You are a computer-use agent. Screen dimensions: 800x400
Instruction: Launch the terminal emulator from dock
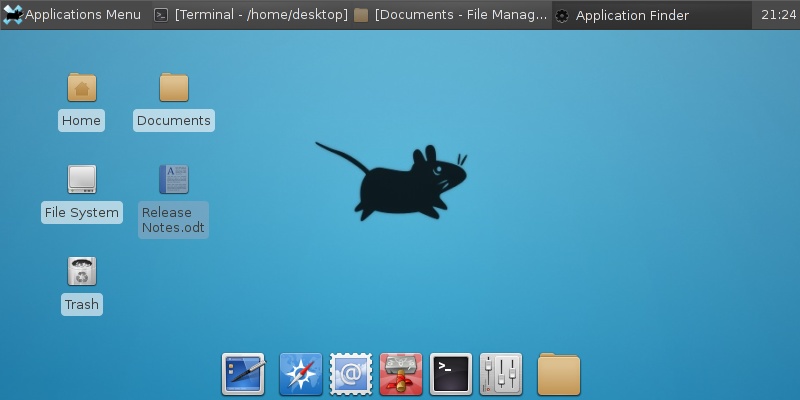451,375
